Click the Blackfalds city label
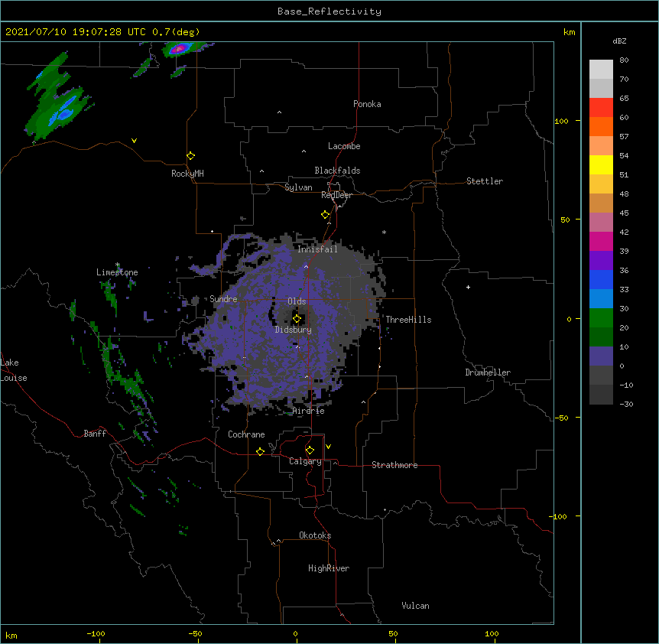659x644 pixels. pos(337,171)
